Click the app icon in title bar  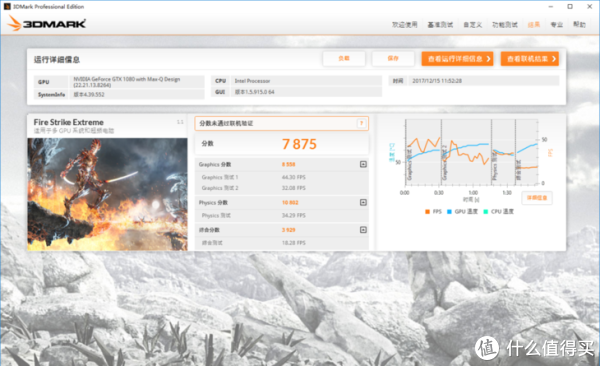[7, 7]
